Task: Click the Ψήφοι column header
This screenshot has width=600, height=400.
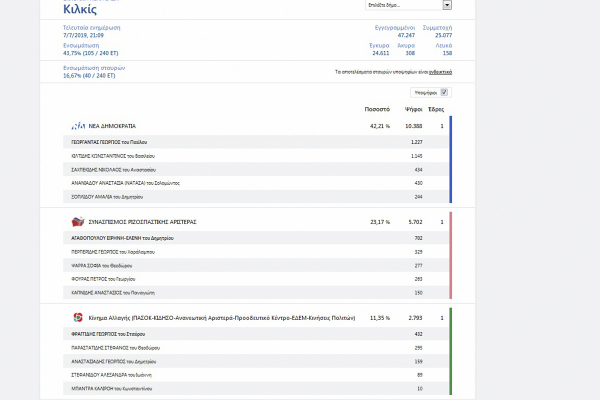Action: point(411,108)
